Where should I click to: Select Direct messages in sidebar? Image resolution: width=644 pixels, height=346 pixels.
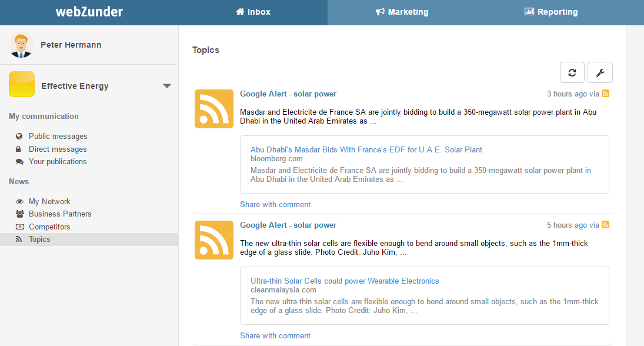(x=58, y=149)
